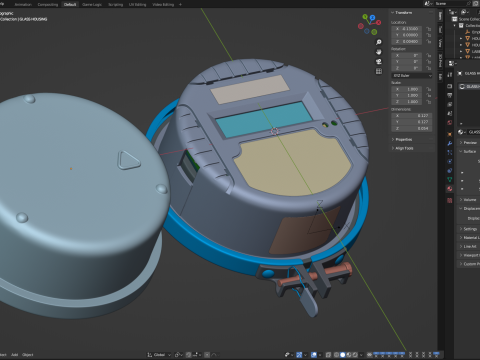Viewport: 480px width, 360px height.
Task: Open the orange Object properties tab
Action: point(450,134)
